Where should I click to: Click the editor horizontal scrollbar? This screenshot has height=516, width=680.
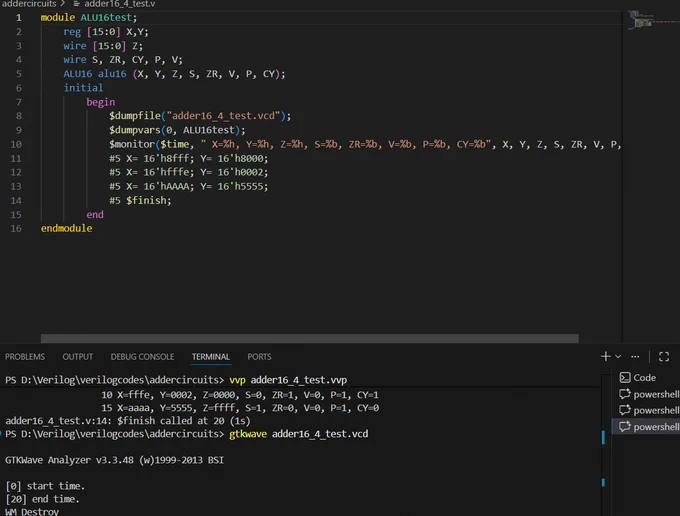pos(310,338)
